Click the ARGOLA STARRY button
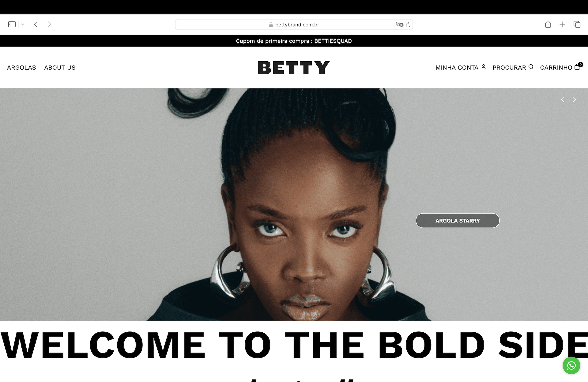 458,220
